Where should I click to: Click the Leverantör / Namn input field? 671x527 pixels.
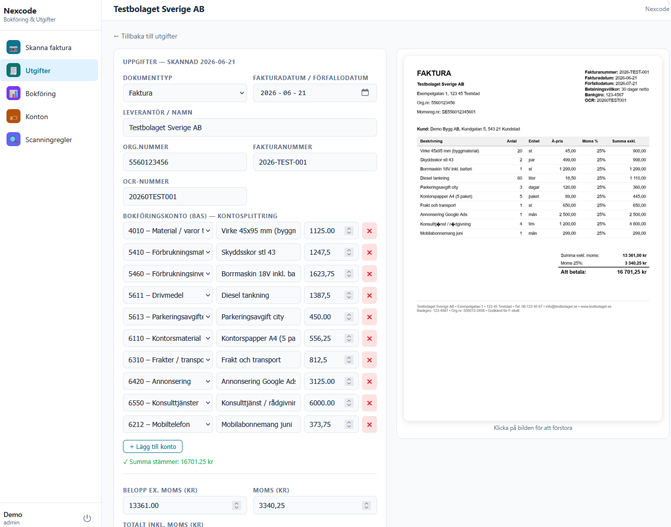pyautogui.click(x=250, y=128)
